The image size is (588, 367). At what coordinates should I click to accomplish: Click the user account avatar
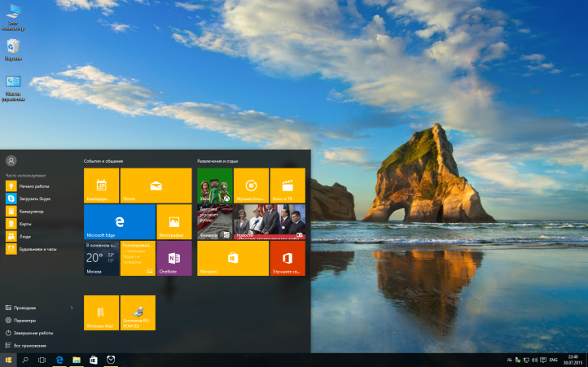(11, 161)
